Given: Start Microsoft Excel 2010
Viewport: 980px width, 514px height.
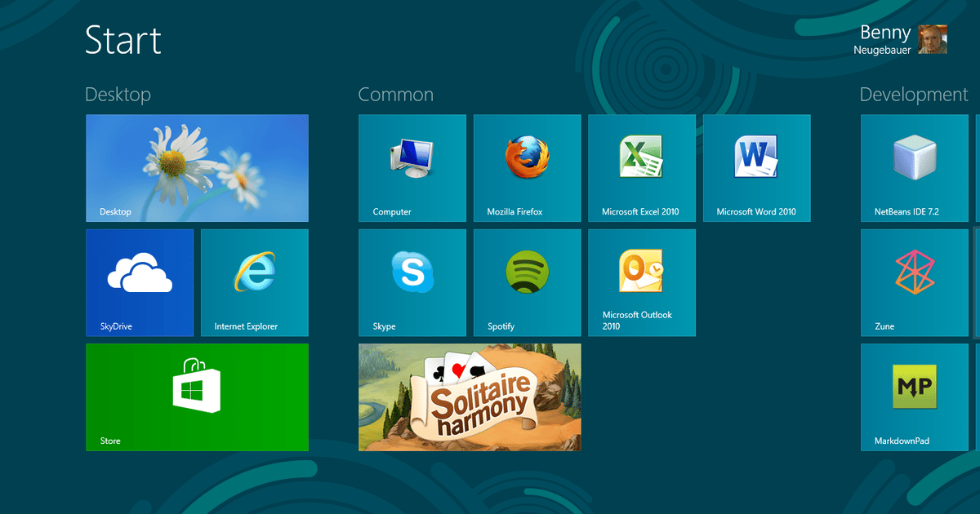Looking at the screenshot, I should 642,168.
